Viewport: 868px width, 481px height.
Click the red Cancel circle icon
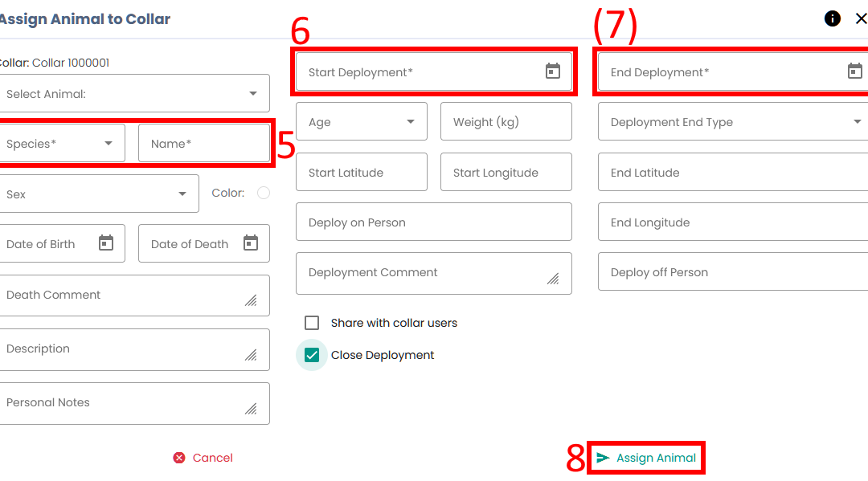click(x=179, y=458)
